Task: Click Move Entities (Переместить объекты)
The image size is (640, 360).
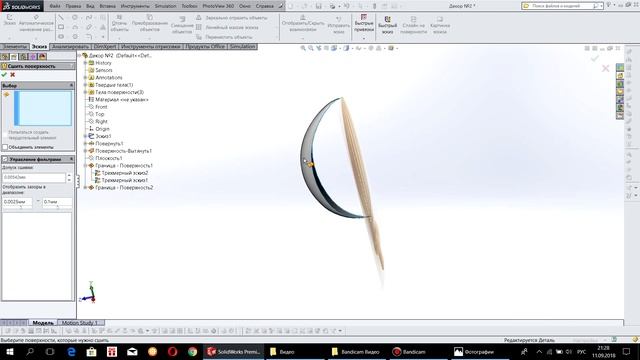Action: click(x=224, y=37)
